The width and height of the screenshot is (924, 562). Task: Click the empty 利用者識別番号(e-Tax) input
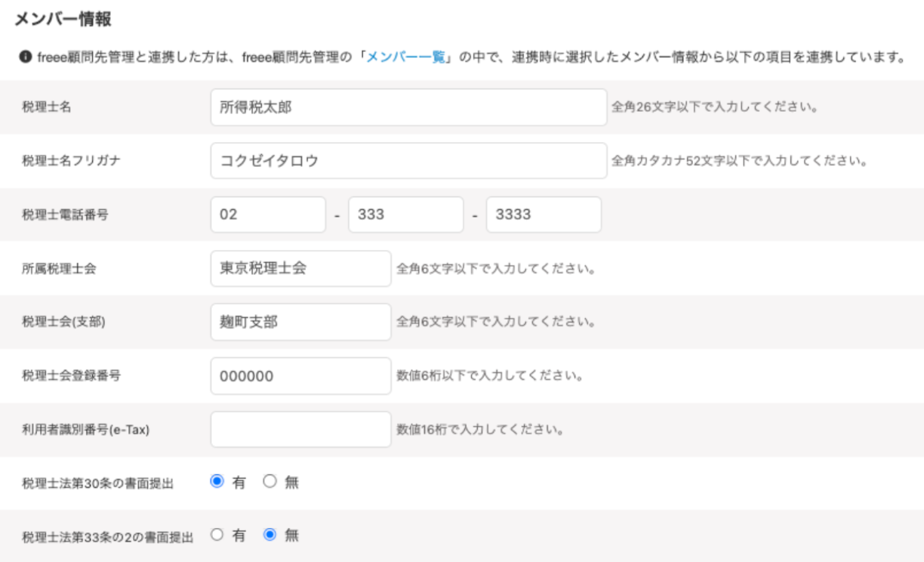300,429
